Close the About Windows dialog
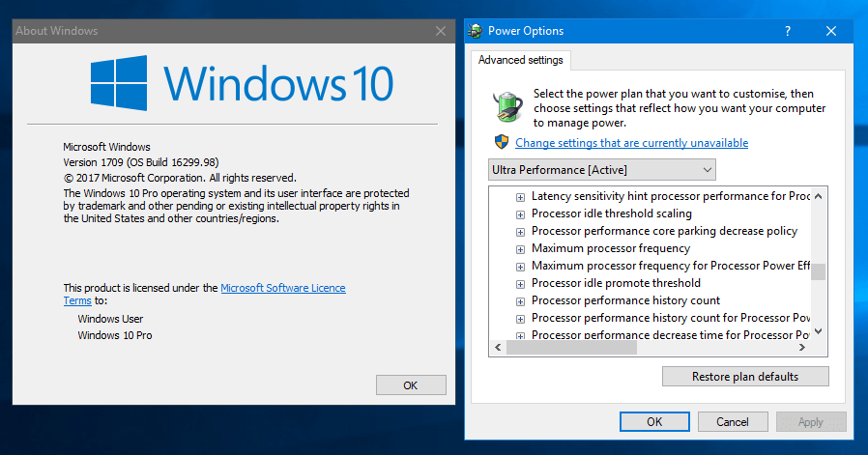The height and width of the screenshot is (455, 868). pyautogui.click(x=441, y=31)
